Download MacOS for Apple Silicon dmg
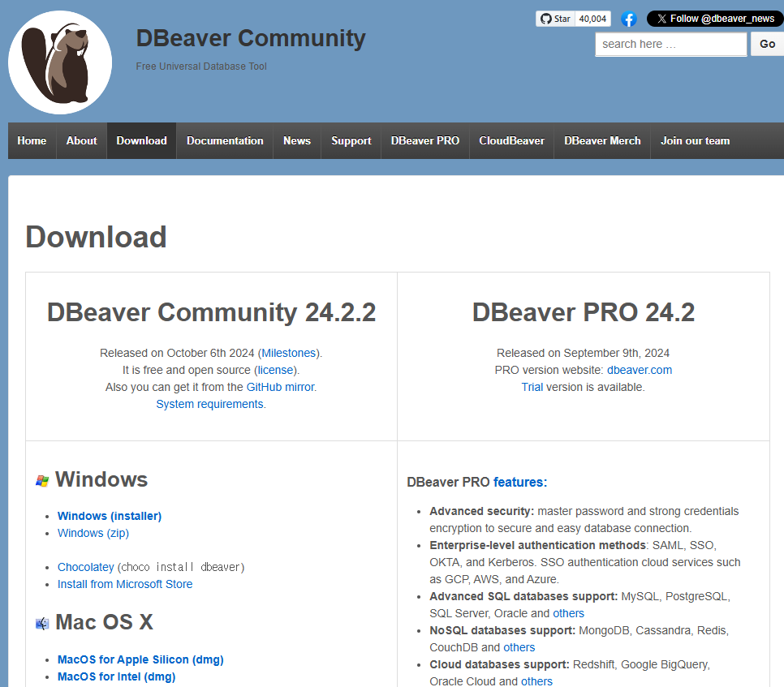 (140, 659)
